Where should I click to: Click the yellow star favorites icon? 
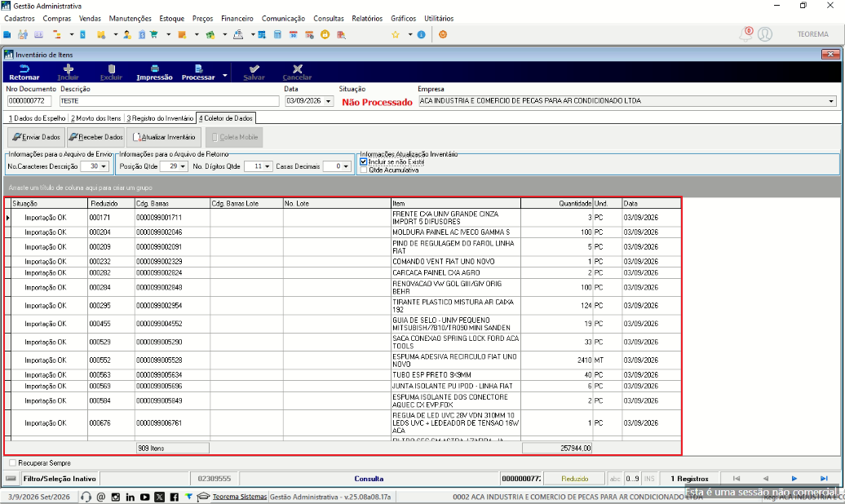pyautogui.click(x=396, y=34)
